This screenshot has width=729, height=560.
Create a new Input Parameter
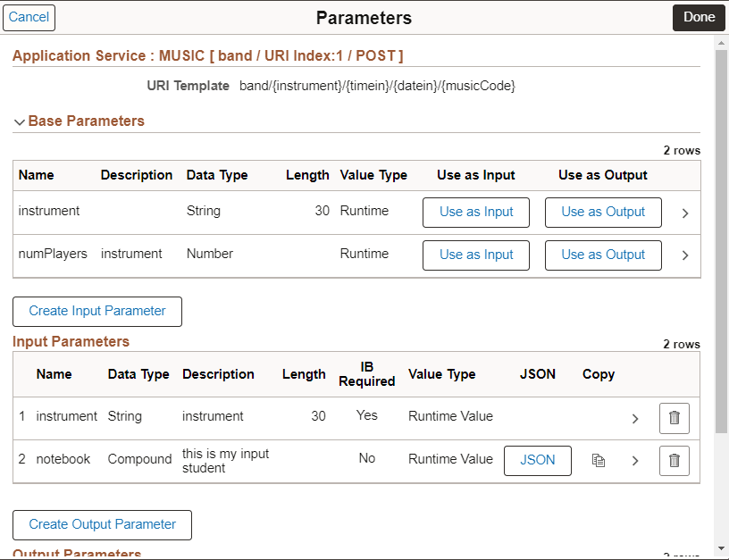(x=96, y=311)
